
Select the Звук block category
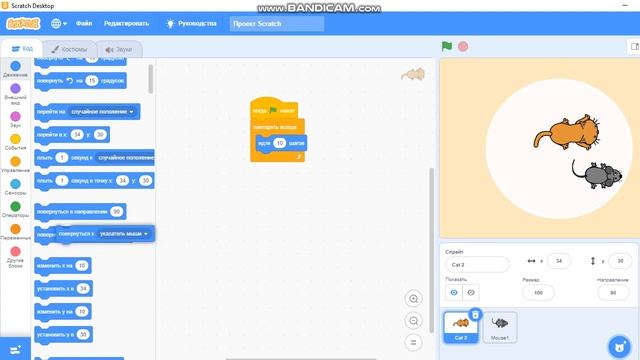click(16, 120)
